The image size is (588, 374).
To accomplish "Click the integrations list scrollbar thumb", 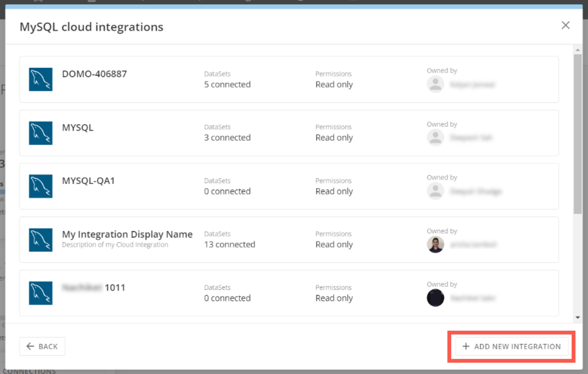I will 578,134.
